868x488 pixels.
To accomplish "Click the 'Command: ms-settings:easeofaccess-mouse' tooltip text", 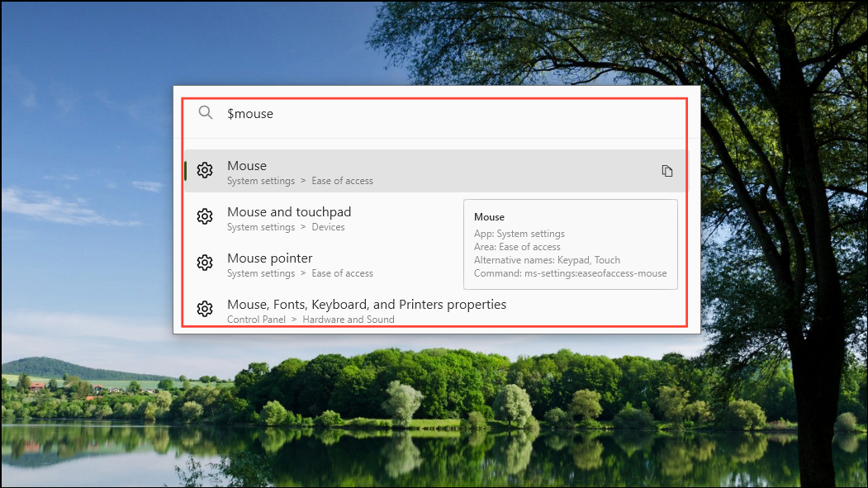I will click(x=570, y=273).
